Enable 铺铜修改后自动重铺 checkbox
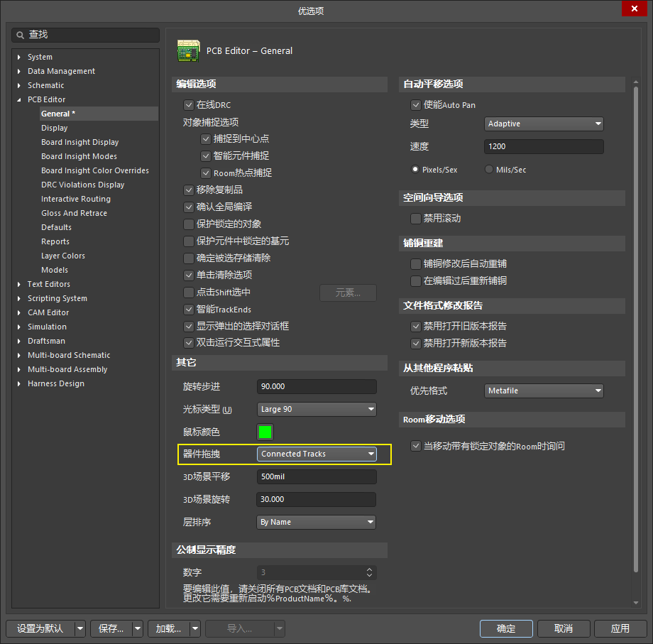The image size is (653, 644). (x=416, y=264)
